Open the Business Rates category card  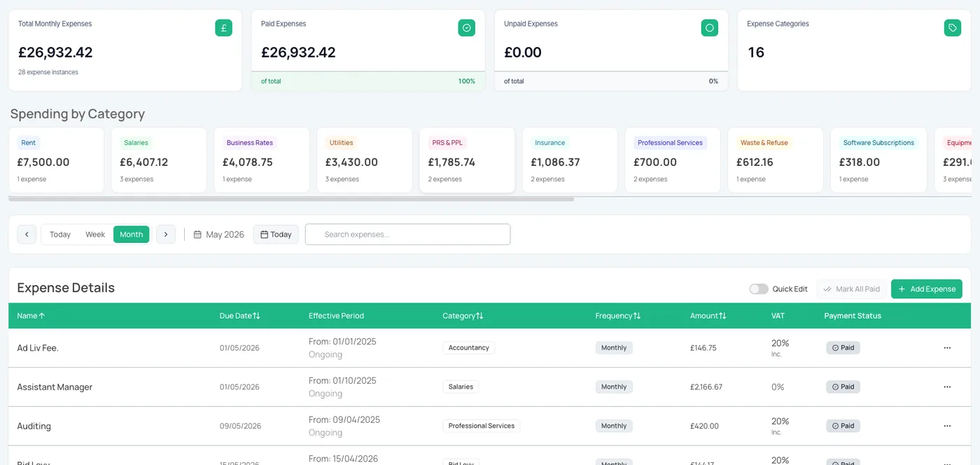point(262,160)
